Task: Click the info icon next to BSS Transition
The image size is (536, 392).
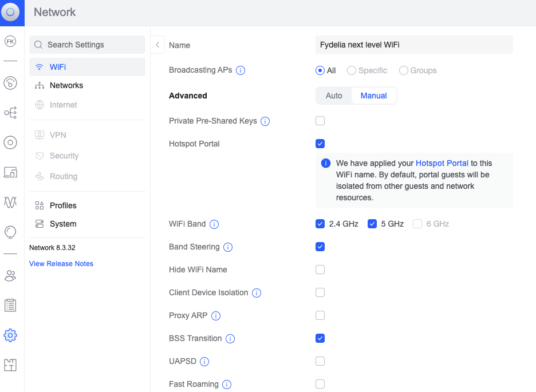Action: pyautogui.click(x=230, y=339)
